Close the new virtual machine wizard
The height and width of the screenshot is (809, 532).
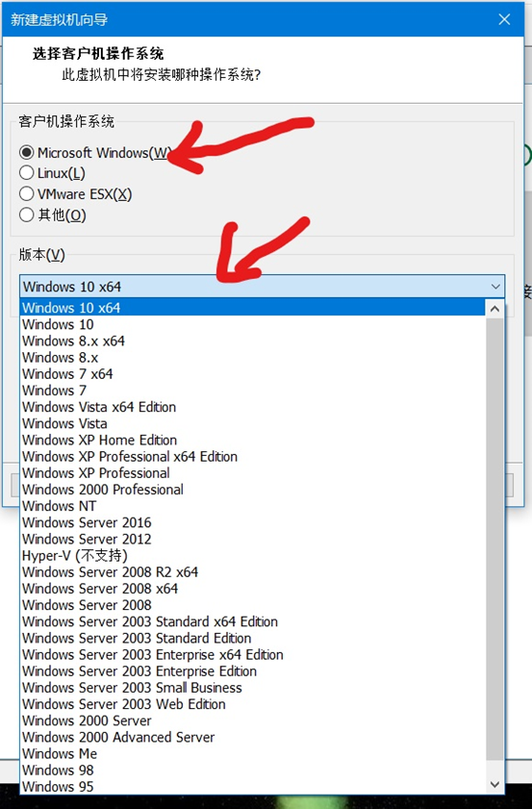504,19
